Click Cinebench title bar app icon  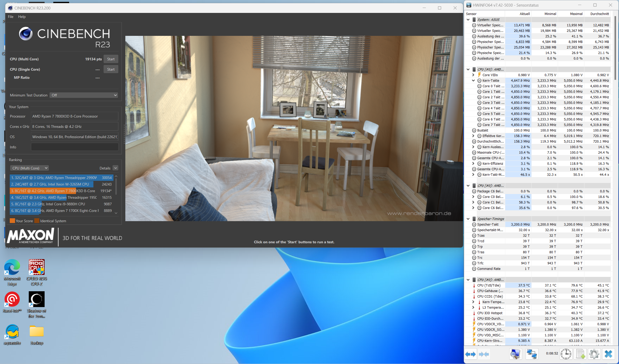coord(10,8)
